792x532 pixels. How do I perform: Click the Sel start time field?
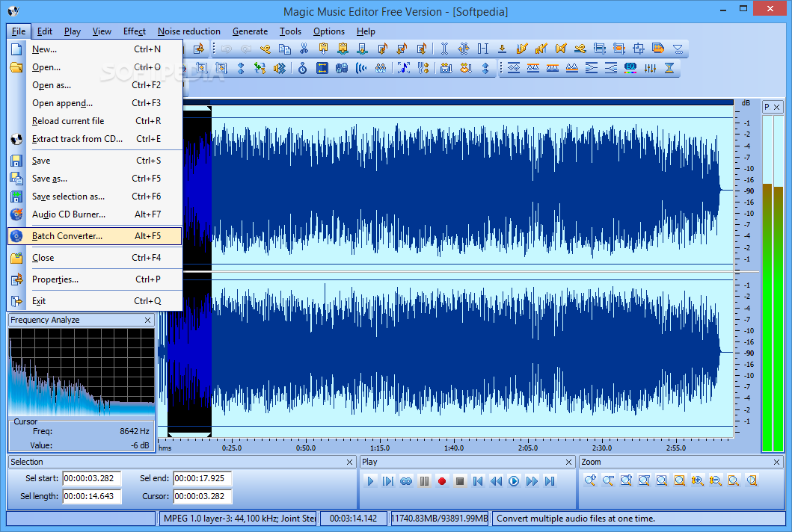[x=92, y=478]
